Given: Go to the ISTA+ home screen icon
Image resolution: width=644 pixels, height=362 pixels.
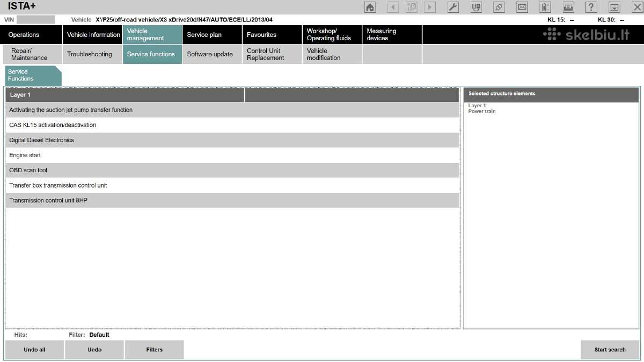Looking at the screenshot, I should 370,7.
